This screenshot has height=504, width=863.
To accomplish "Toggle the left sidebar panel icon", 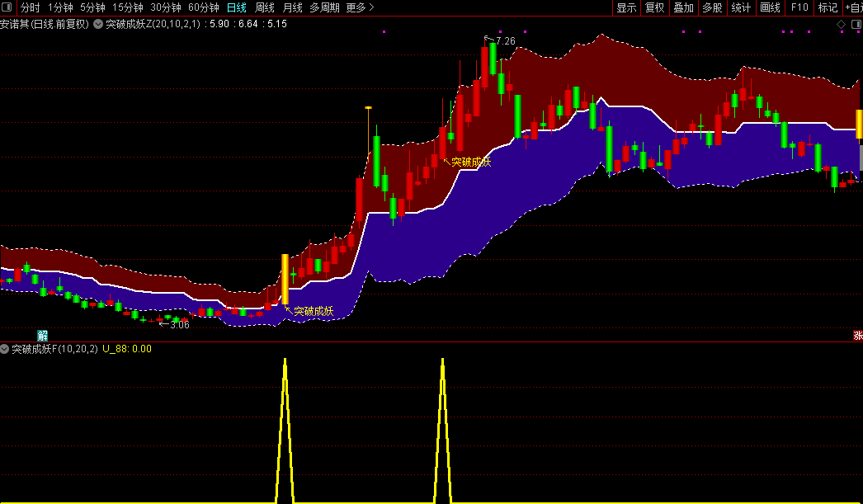I will [x=7, y=7].
